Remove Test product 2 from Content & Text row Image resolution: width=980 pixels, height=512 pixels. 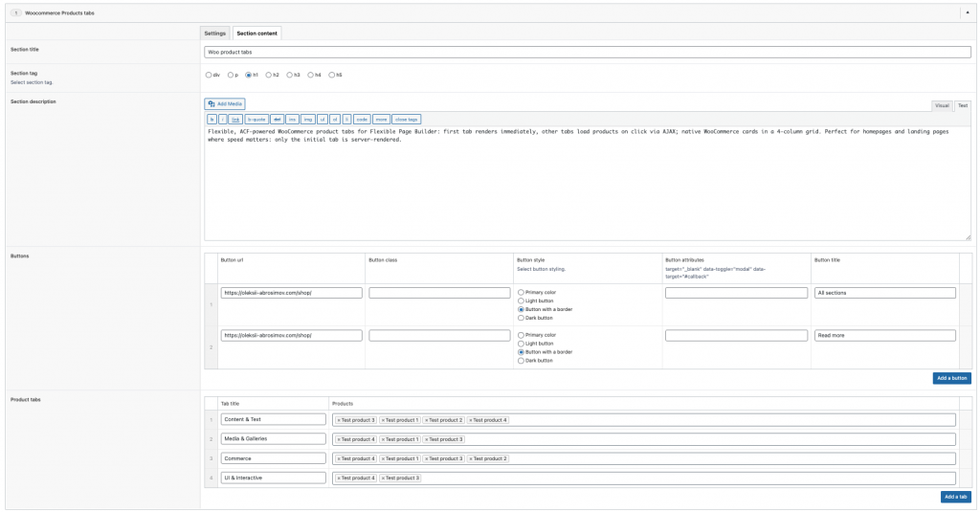[426, 420]
